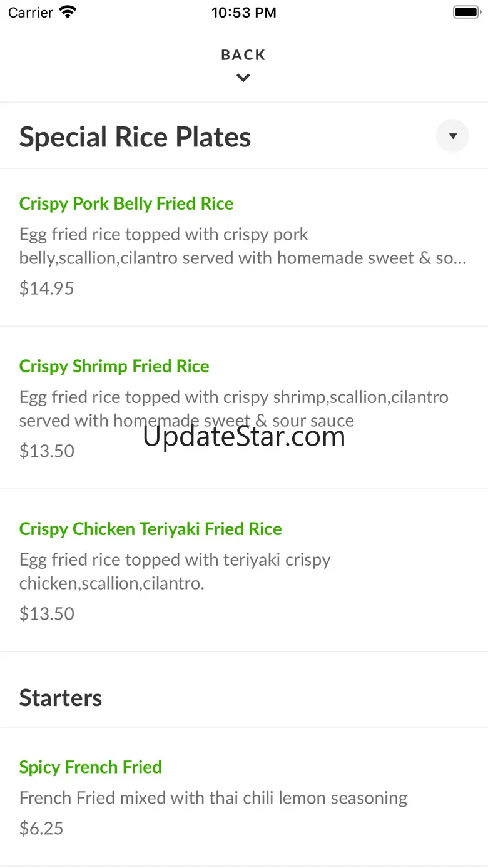Open the menu category dropdown arrow

(452, 136)
